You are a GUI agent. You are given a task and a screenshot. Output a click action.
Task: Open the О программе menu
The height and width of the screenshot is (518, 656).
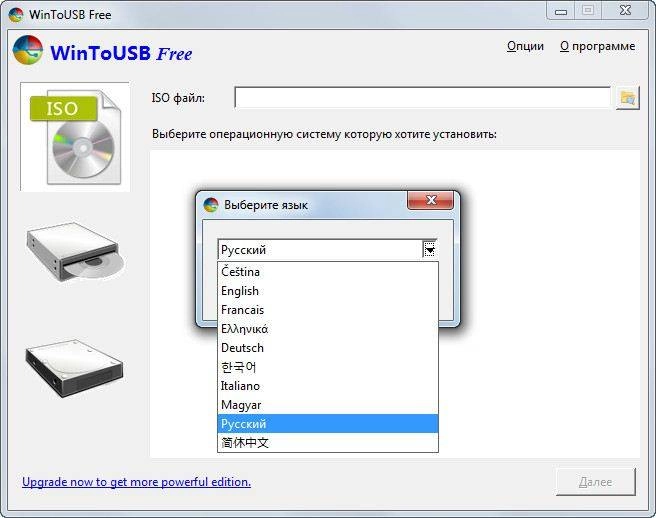[597, 46]
